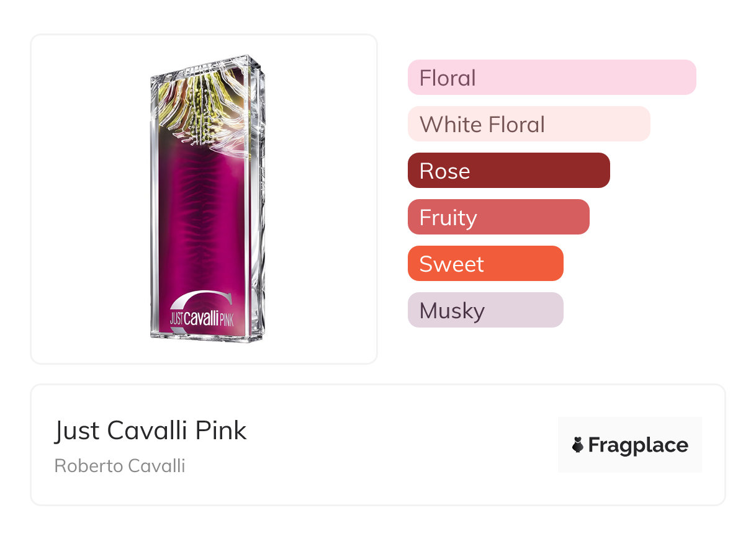Click the white 'Rose' label text
This screenshot has width=756, height=536.
tap(444, 171)
